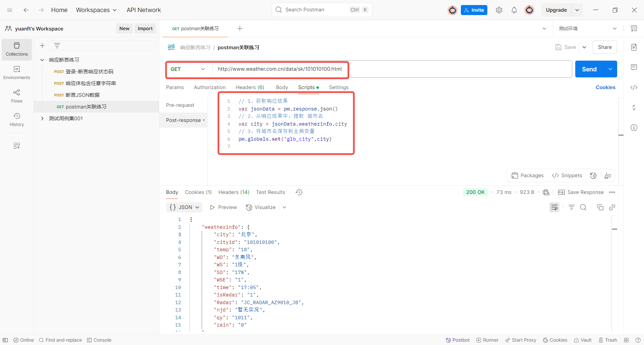Open the Send button dropdown arrow
Viewport: 644px width, 345px height.
[610, 69]
